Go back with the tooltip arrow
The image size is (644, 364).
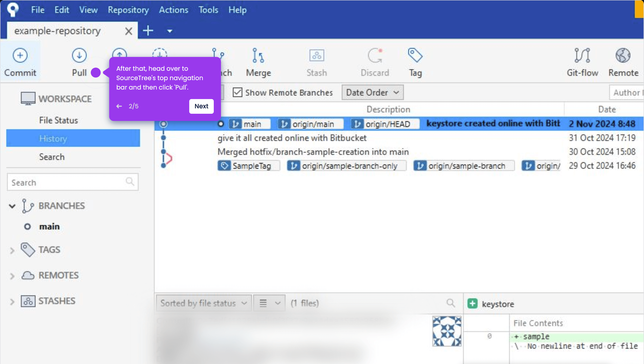(x=119, y=106)
